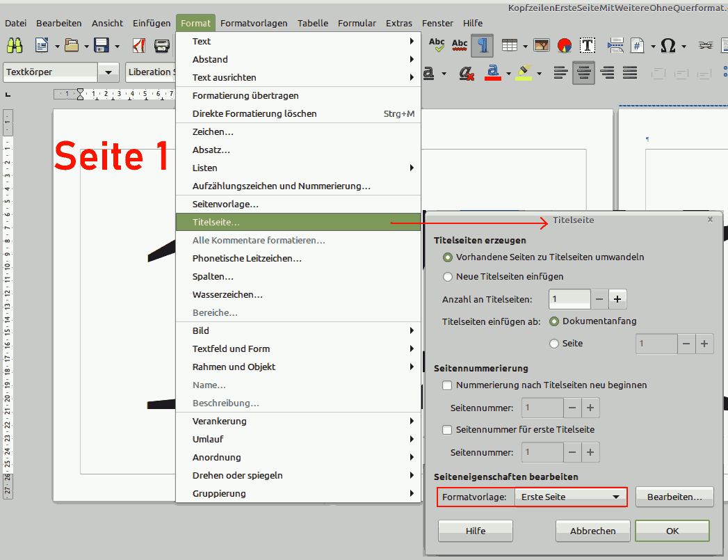This screenshot has width=728, height=560.
Task: Check 'Seitennummer für erste Titelseite'
Action: pos(448,429)
